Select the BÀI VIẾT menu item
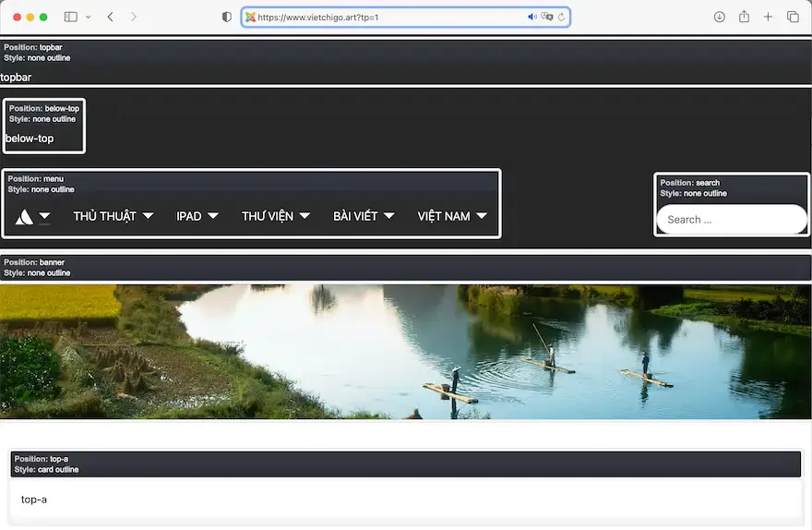812x530 pixels. coord(355,216)
